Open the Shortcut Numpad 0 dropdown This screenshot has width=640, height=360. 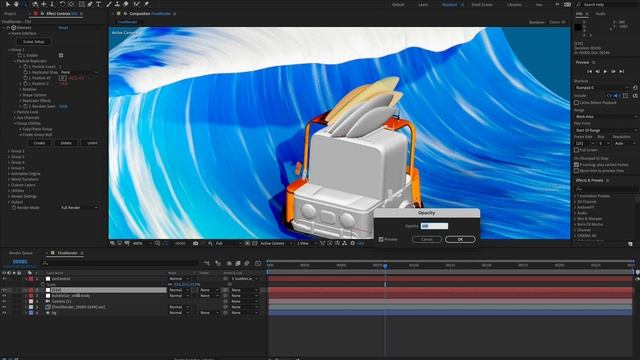[x=602, y=88]
